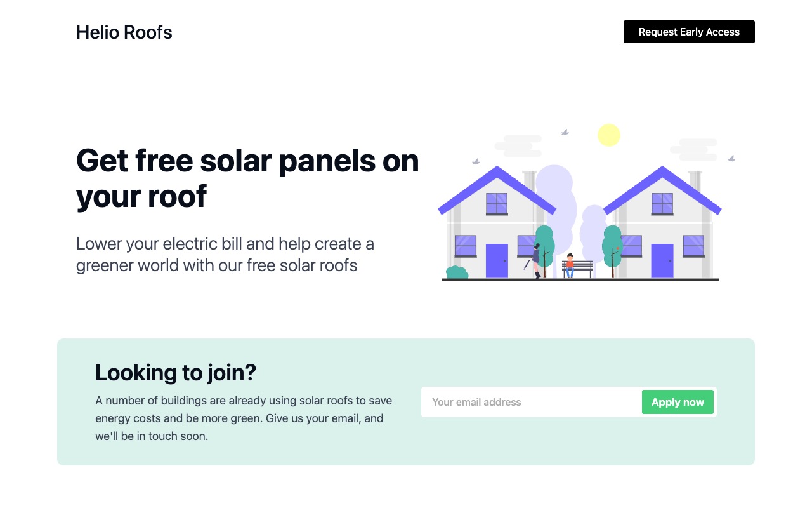Click the person sitting on the bench

pos(570,264)
